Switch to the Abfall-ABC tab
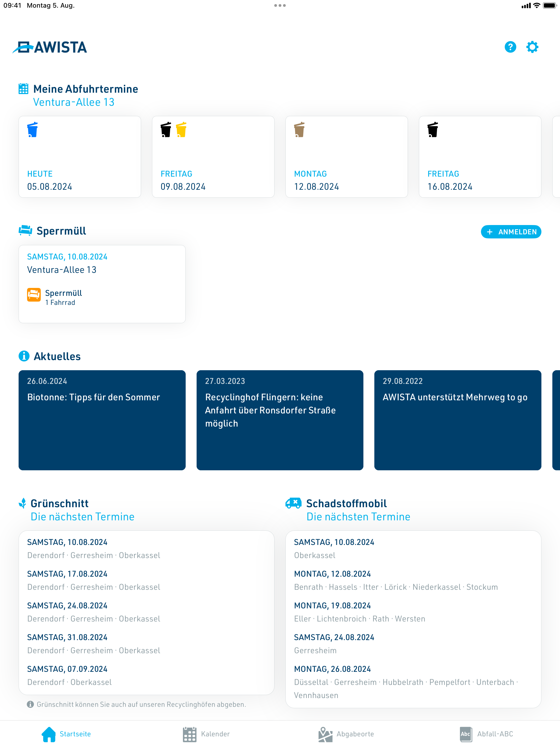The width and height of the screenshot is (560, 747). click(x=486, y=734)
